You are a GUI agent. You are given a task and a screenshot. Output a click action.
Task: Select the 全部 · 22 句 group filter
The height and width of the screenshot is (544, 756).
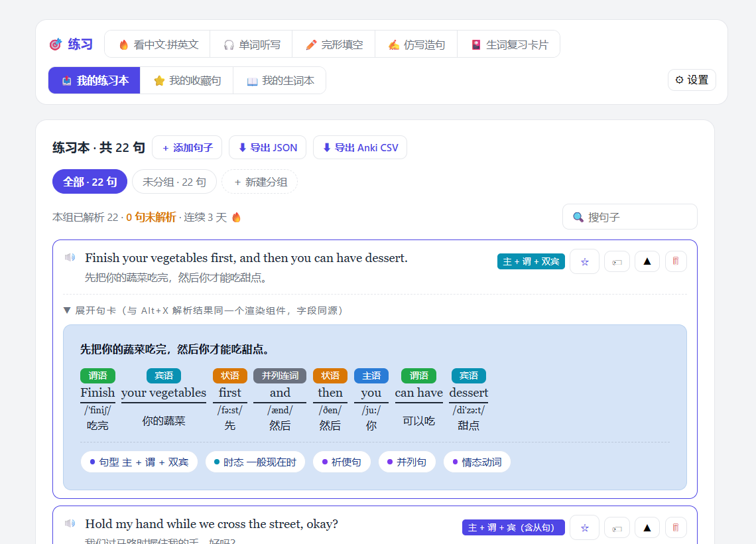[x=90, y=182]
